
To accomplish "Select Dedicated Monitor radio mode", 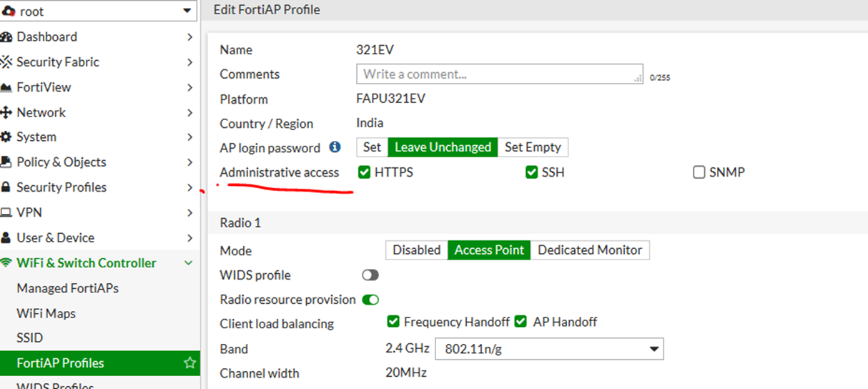I will [590, 250].
